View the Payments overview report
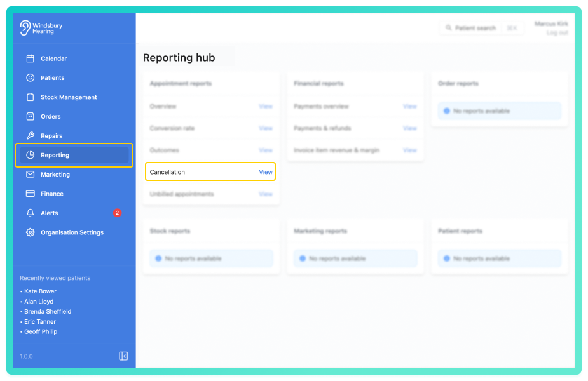This screenshot has width=588, height=381. click(409, 107)
